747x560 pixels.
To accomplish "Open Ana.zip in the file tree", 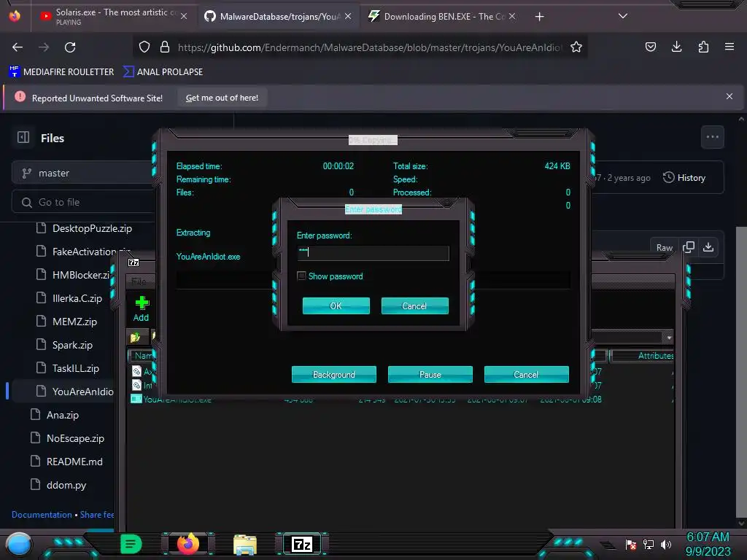I will (x=63, y=415).
